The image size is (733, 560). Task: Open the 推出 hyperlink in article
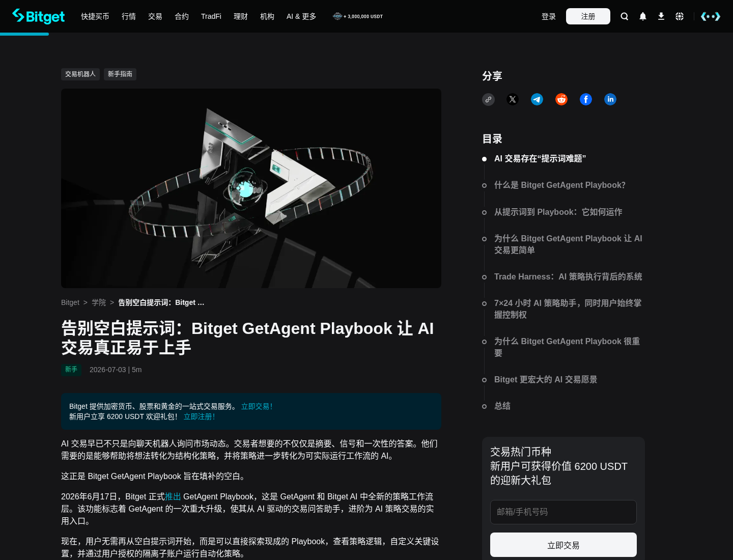173,496
